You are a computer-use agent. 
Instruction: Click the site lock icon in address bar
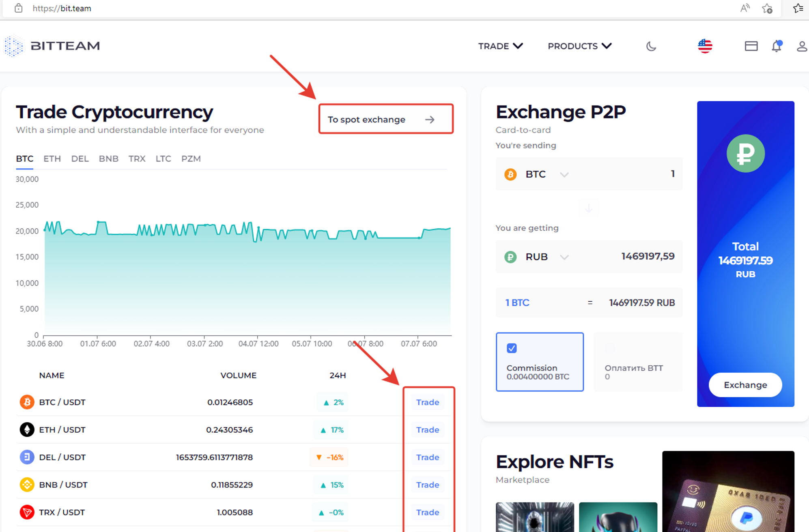tap(18, 8)
